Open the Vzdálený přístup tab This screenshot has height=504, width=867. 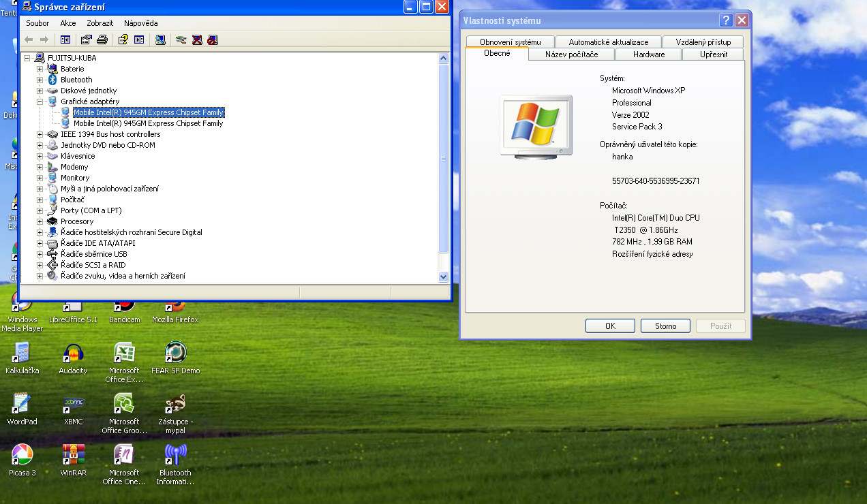coord(703,42)
